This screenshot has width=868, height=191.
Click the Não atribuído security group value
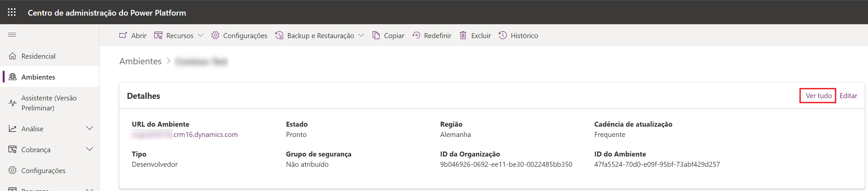click(307, 164)
